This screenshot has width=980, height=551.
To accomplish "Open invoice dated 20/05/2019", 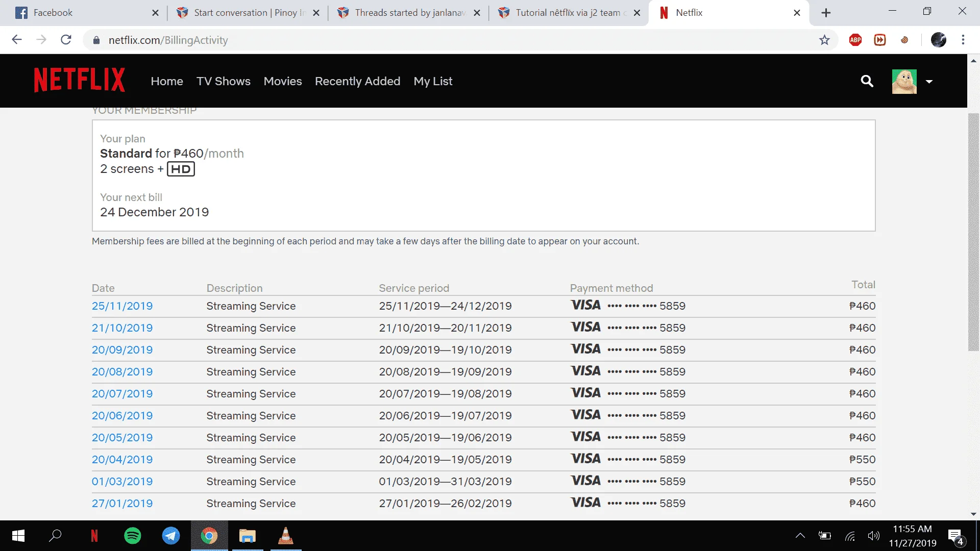I will click(x=122, y=438).
